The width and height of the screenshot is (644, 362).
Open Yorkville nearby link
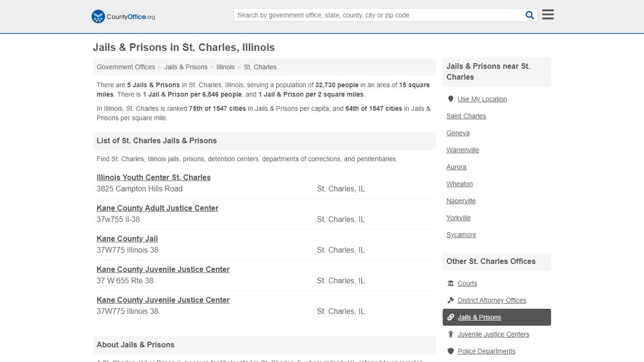pyautogui.click(x=459, y=218)
